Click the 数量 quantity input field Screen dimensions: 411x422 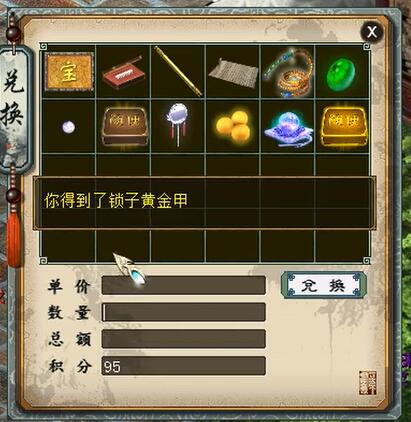click(184, 312)
